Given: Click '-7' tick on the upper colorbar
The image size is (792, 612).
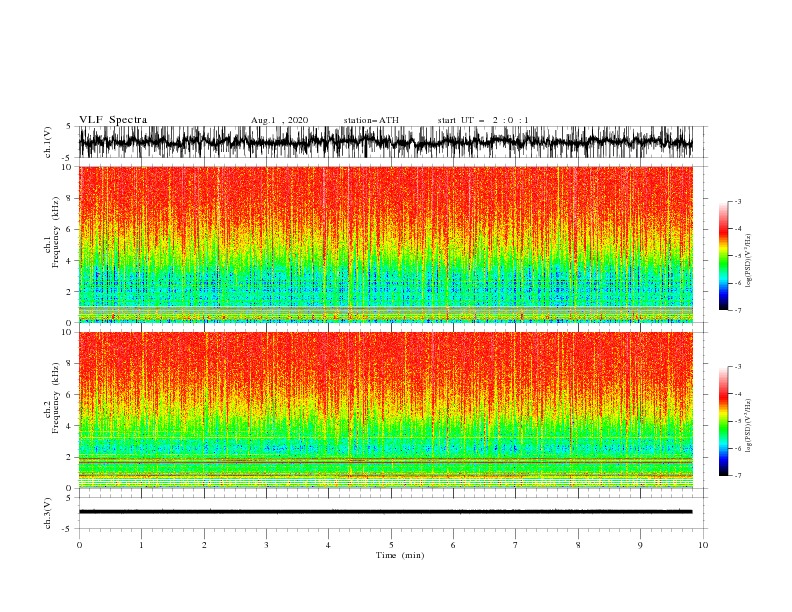Looking at the screenshot, I should click(x=738, y=310).
